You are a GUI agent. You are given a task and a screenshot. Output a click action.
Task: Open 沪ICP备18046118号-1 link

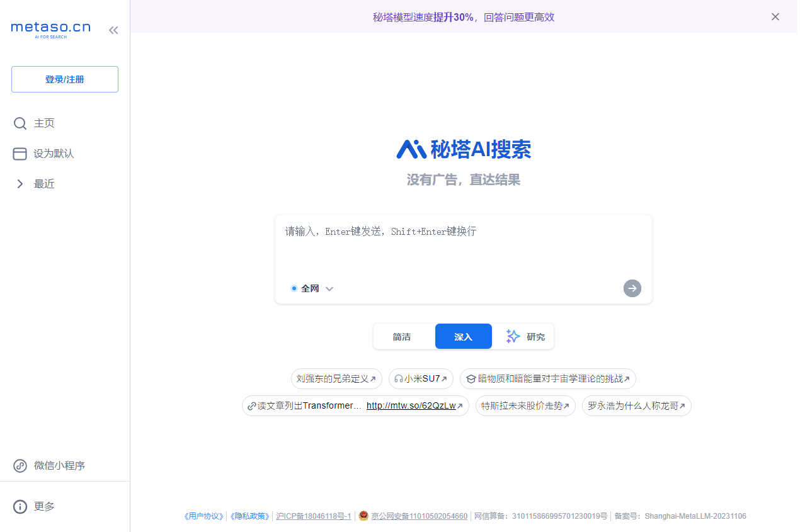(x=314, y=516)
